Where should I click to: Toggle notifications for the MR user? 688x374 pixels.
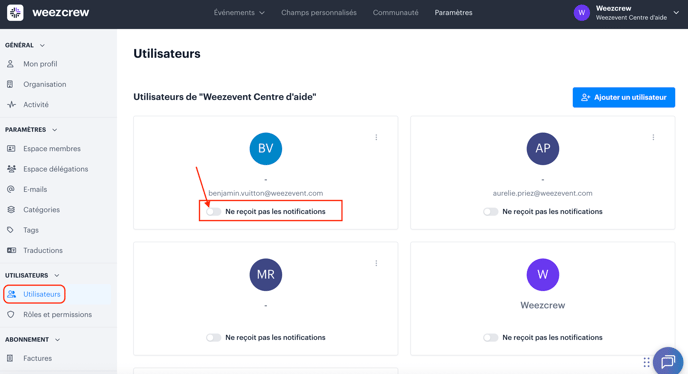coord(214,338)
